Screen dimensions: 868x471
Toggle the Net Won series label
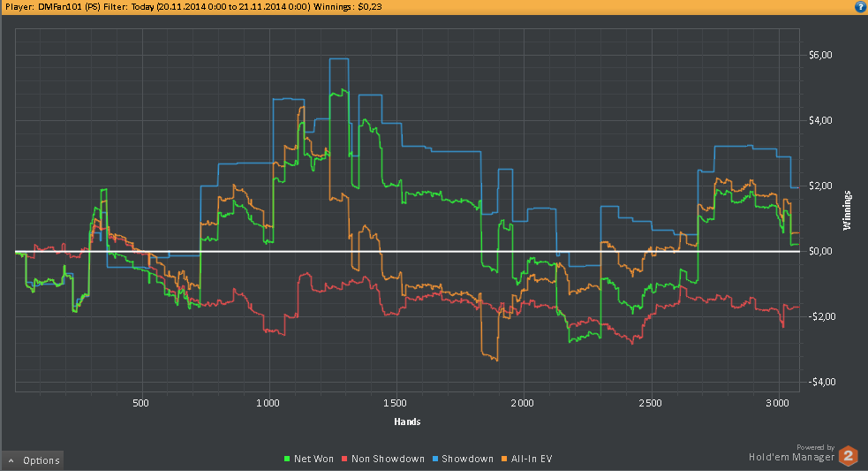313,459
